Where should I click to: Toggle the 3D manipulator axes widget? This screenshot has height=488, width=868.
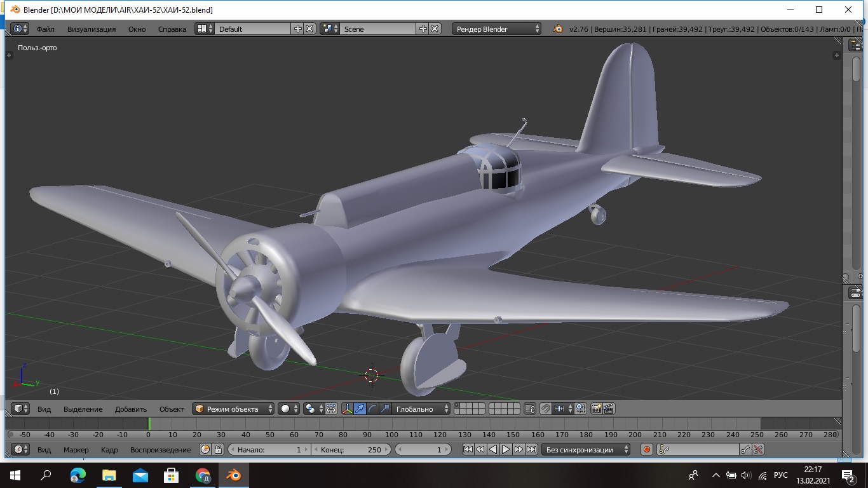[x=348, y=409]
